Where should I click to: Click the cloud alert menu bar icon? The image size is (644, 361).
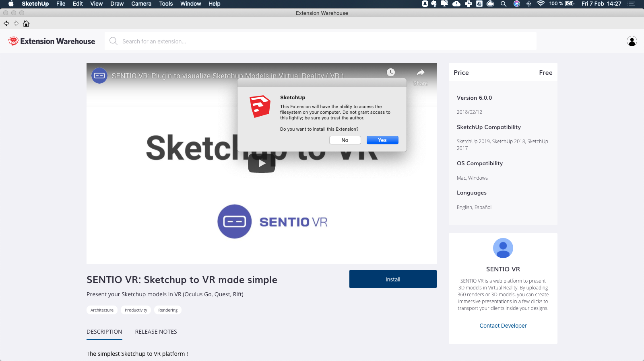click(456, 4)
